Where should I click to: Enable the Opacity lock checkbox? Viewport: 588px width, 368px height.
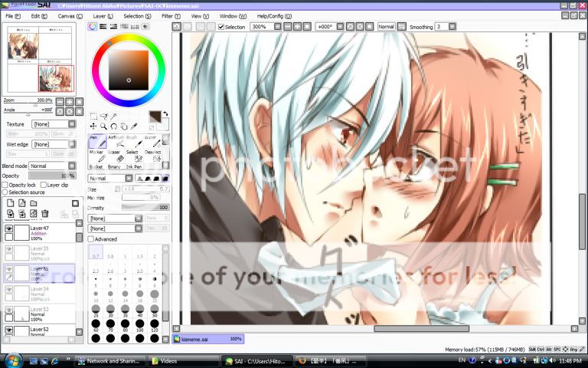pos(5,185)
